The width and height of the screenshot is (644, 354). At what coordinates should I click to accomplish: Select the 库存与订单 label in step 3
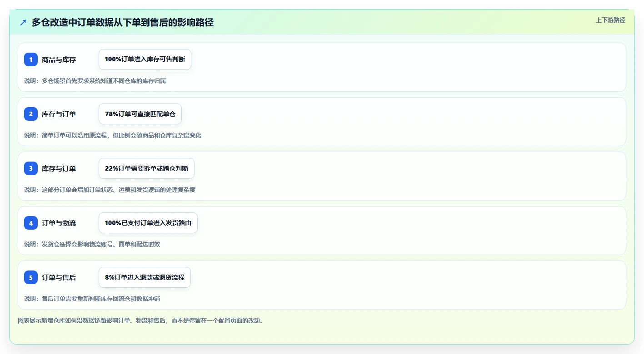[59, 168]
